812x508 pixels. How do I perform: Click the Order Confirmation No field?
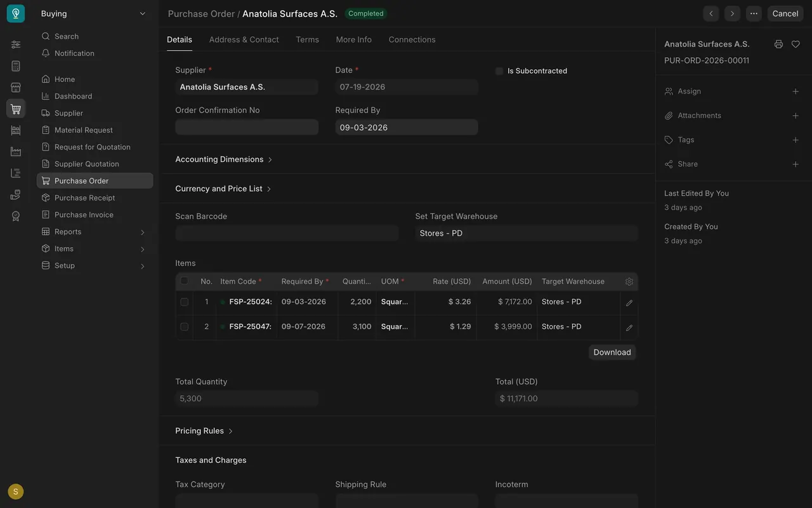tap(247, 127)
